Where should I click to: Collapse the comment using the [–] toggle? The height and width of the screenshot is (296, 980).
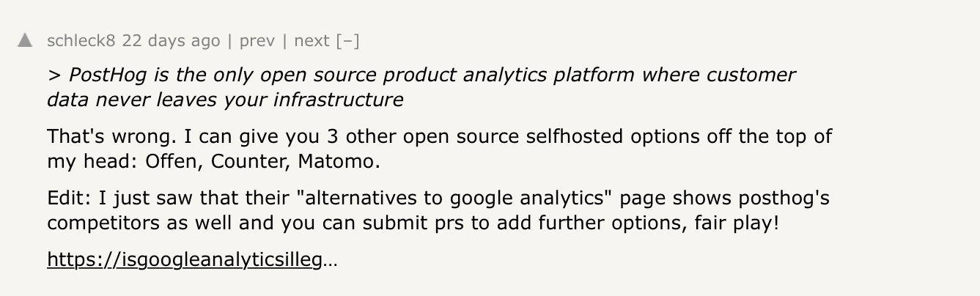[x=348, y=40]
